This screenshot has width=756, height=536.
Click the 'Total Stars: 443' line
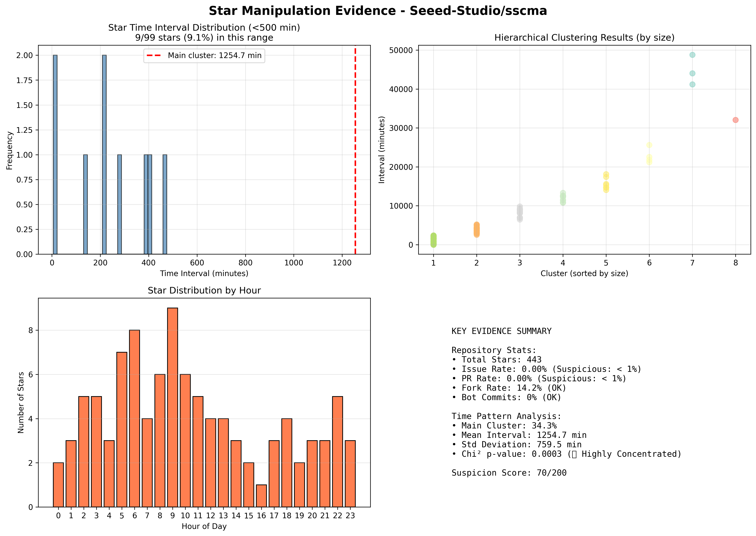click(x=496, y=360)
